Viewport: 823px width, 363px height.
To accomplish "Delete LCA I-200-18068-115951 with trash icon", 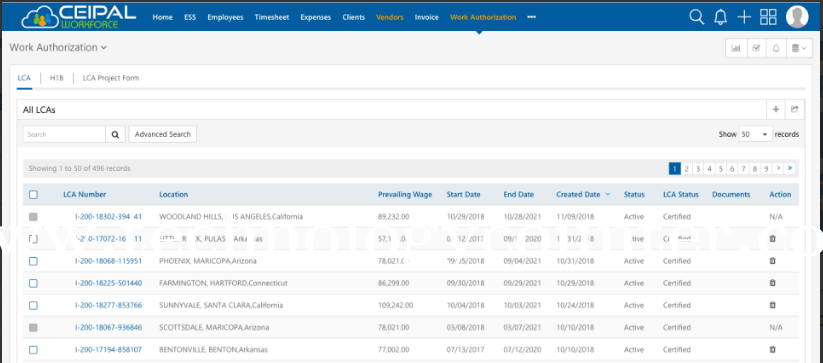I will 772,261.
